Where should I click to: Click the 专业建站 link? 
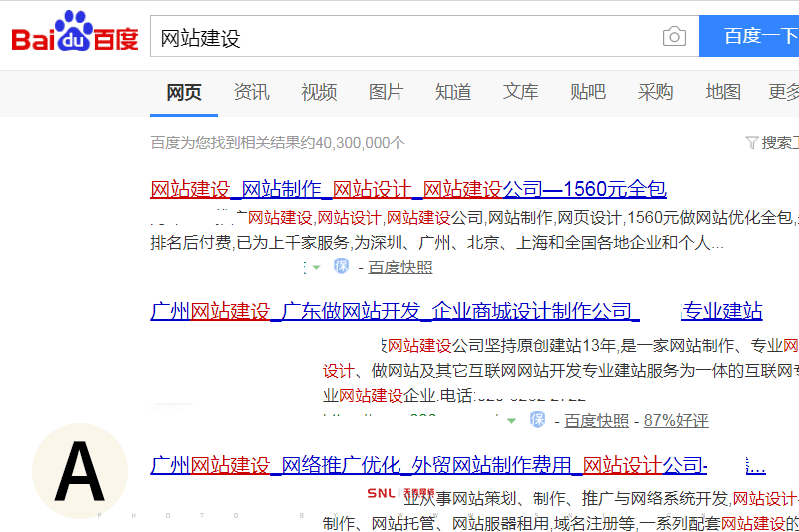click(721, 311)
